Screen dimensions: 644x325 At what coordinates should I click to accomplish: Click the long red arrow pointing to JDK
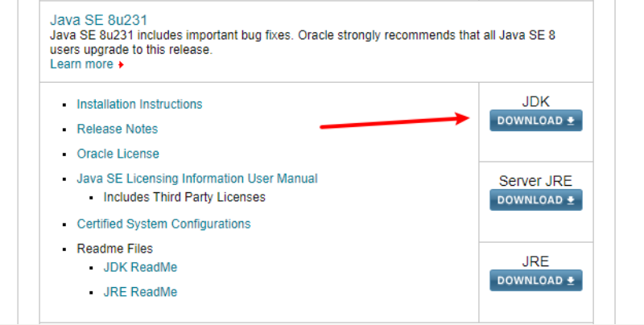tap(394, 121)
